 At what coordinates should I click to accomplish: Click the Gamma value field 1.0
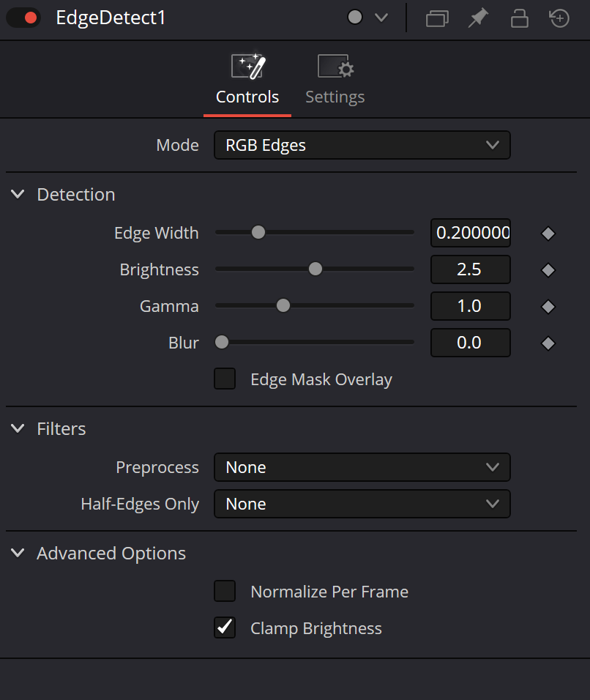[471, 306]
